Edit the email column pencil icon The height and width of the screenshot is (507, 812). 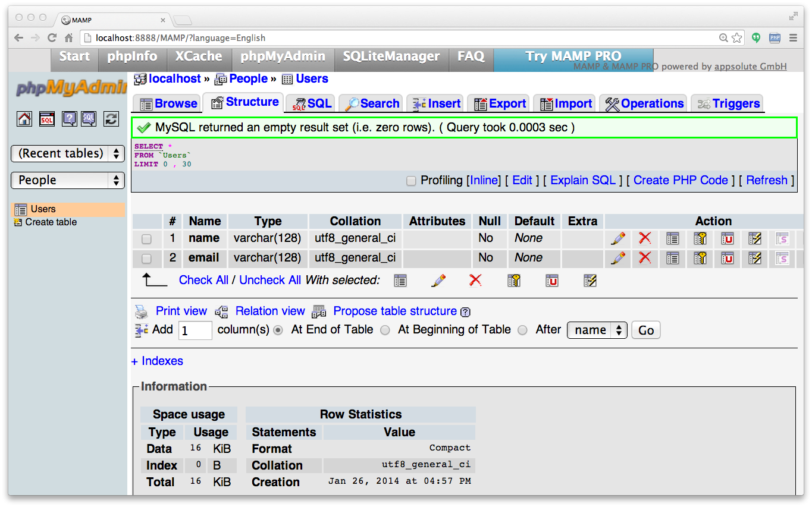[618, 258]
